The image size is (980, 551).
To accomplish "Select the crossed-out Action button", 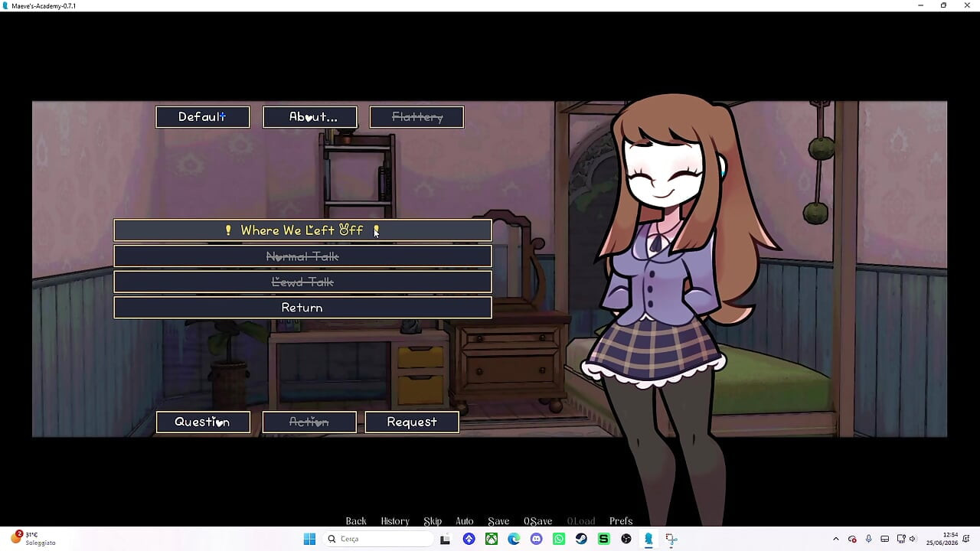I will [x=309, y=422].
